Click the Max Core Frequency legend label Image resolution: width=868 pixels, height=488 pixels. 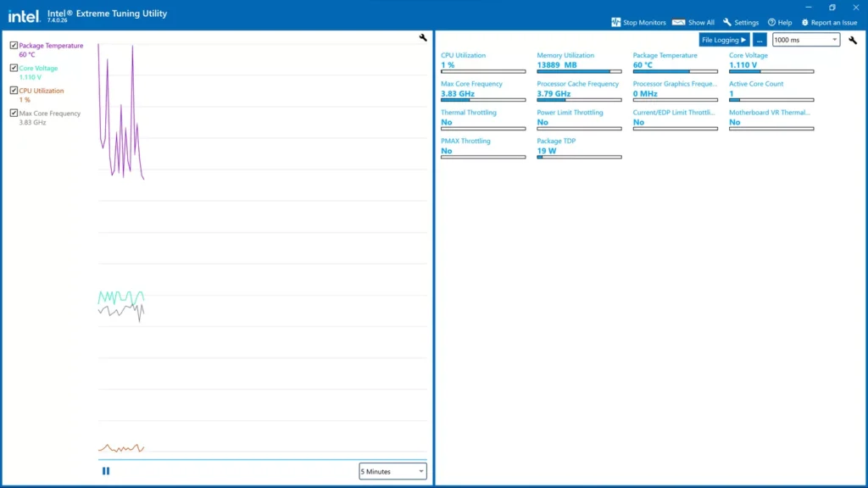click(x=50, y=114)
